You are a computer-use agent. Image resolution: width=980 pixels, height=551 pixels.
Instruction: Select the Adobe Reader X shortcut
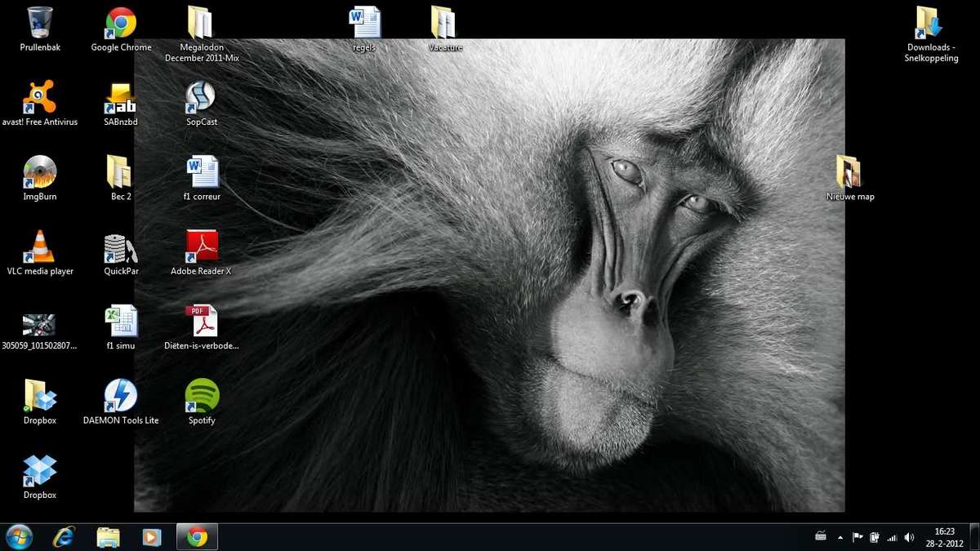[201, 247]
